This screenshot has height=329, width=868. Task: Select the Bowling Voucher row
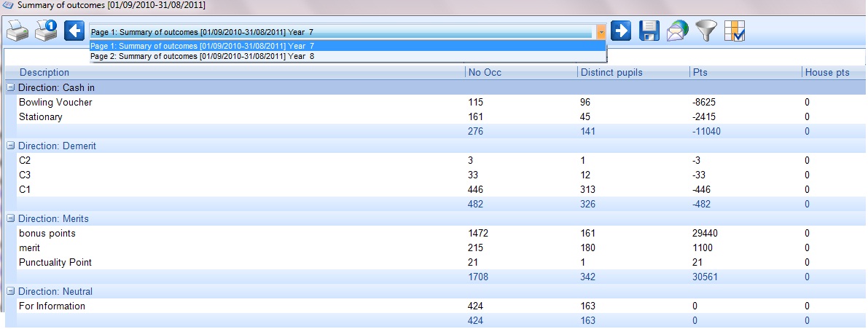(441, 103)
